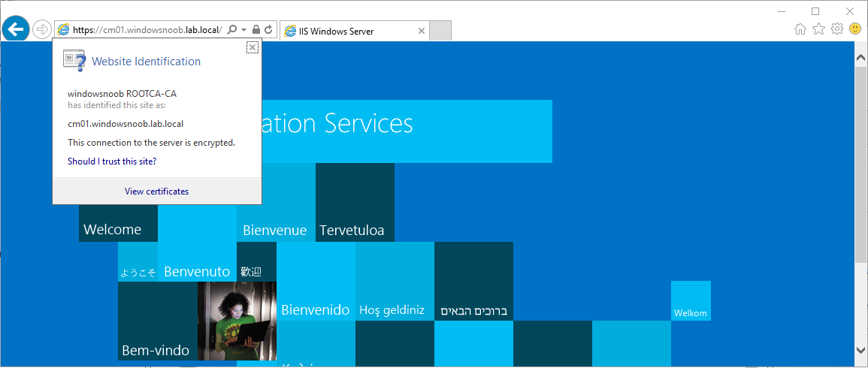Click the padlock security report icon

[256, 29]
